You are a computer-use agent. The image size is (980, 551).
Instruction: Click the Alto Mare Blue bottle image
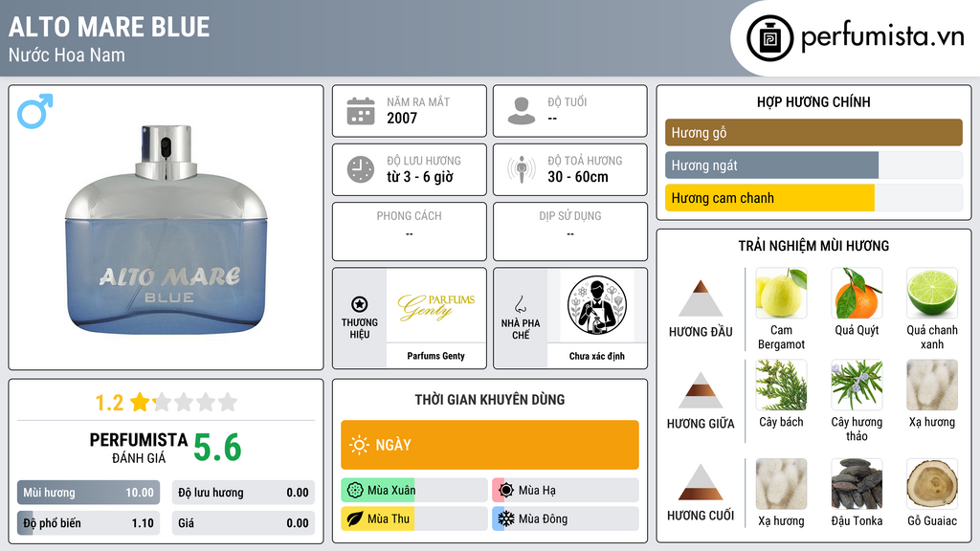(167, 230)
